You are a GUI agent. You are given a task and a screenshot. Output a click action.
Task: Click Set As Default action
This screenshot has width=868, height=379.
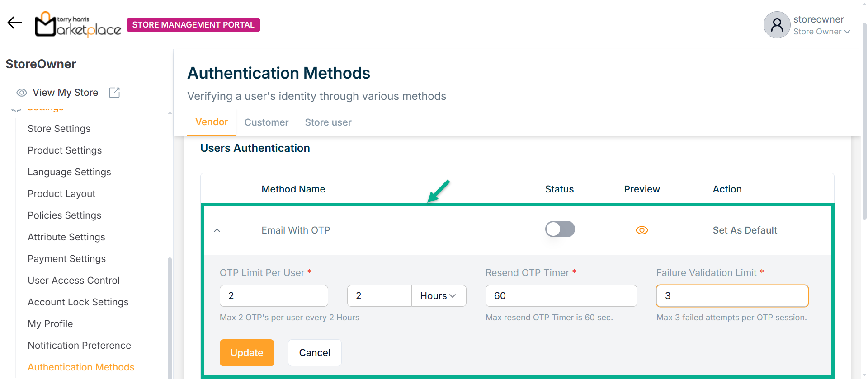[745, 230]
